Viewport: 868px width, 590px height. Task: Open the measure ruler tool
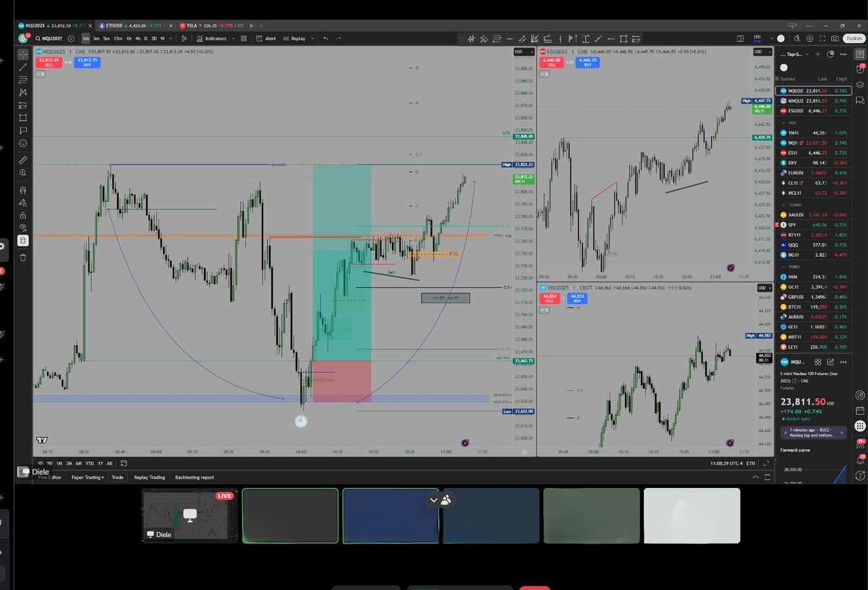(x=23, y=160)
